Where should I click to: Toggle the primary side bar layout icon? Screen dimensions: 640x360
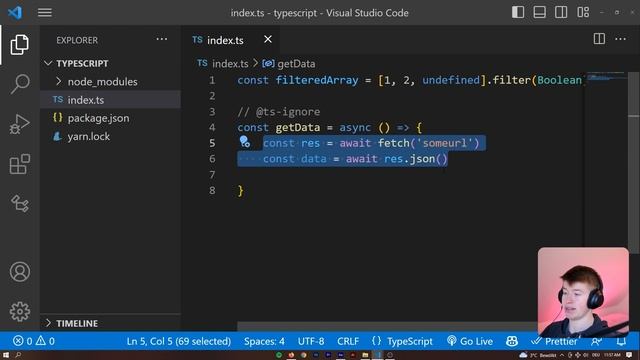(x=518, y=12)
